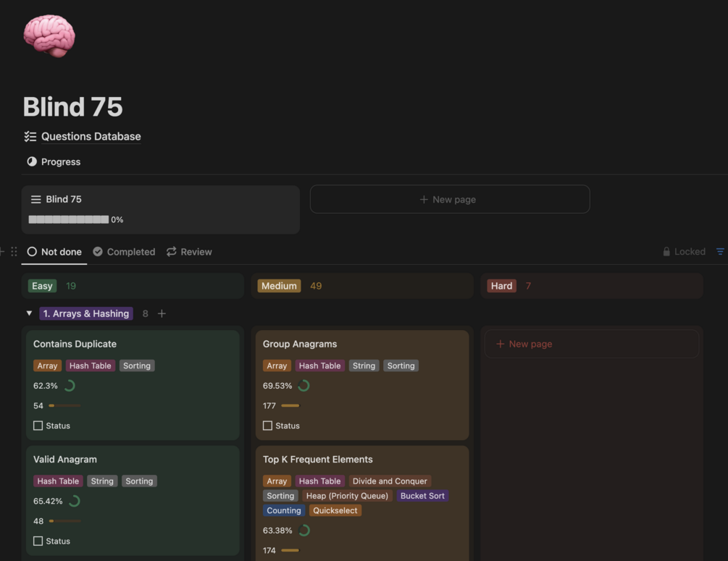This screenshot has width=728, height=561.
Task: Click the pink brain page icon
Action: (49, 35)
